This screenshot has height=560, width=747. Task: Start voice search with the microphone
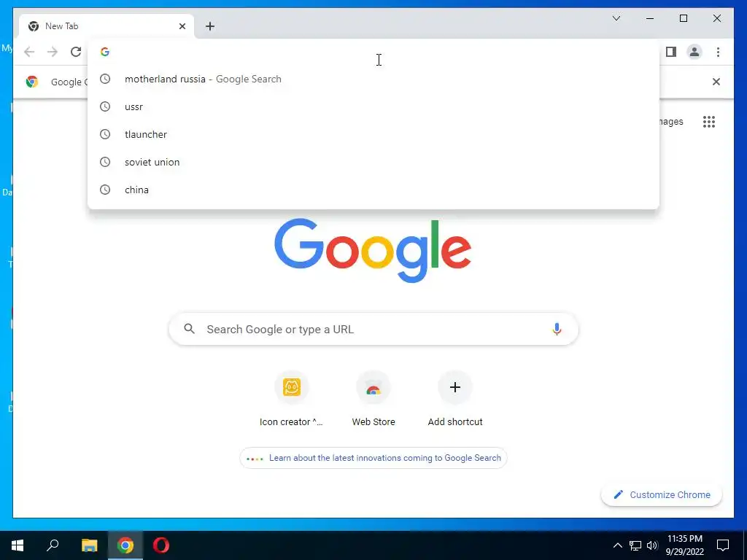pyautogui.click(x=557, y=329)
